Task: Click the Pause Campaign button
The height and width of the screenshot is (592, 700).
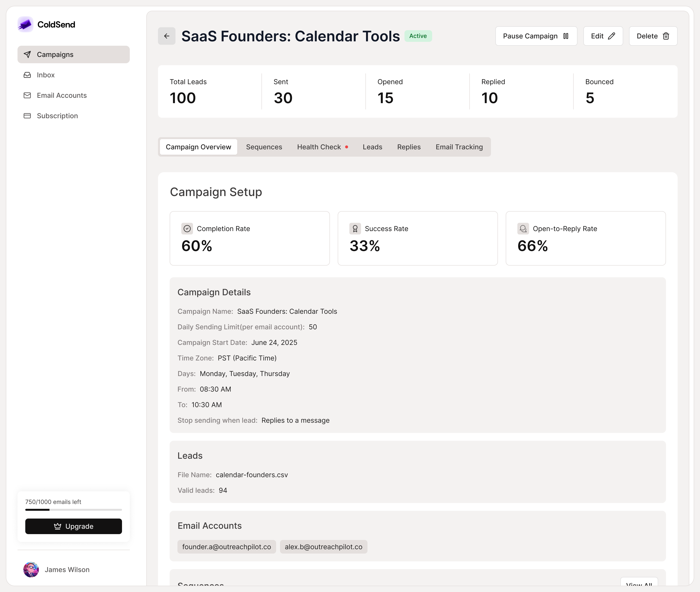Action: click(x=536, y=36)
